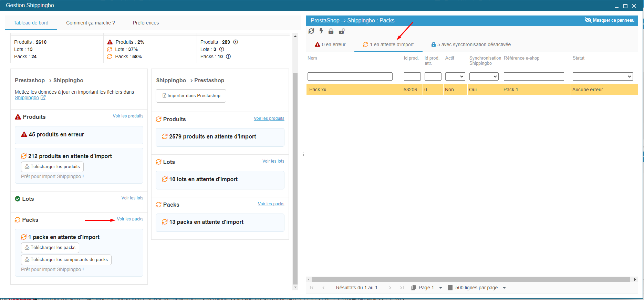
Task: Select the 0 en erreur tab
Action: coord(330,44)
